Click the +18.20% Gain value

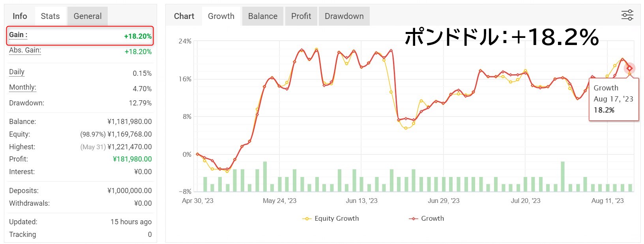point(138,36)
